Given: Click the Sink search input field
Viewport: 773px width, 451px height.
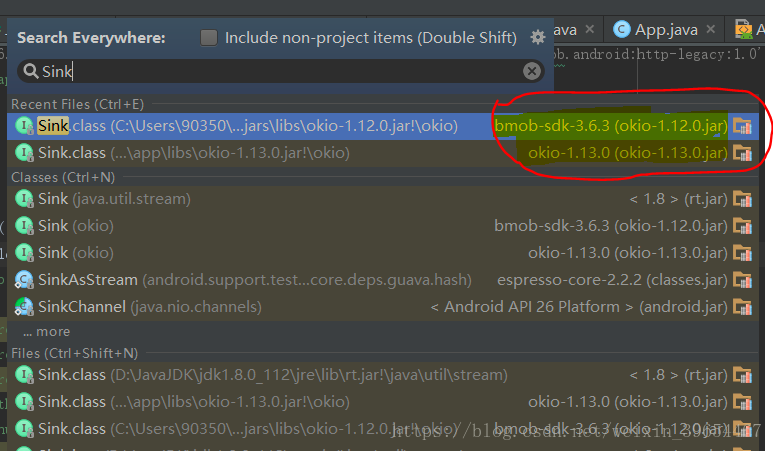Looking at the screenshot, I should coord(281,71).
